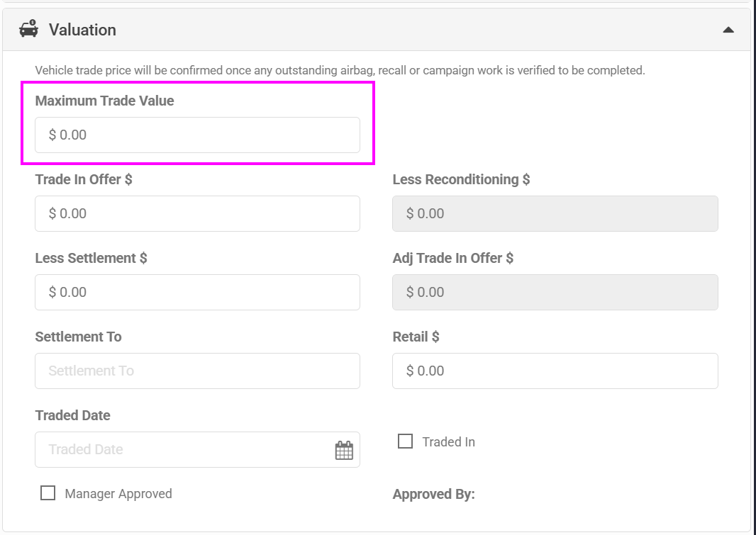Viewport: 756px width, 535px height.
Task: Click the Adj Trade In Offer field
Action: [555, 292]
